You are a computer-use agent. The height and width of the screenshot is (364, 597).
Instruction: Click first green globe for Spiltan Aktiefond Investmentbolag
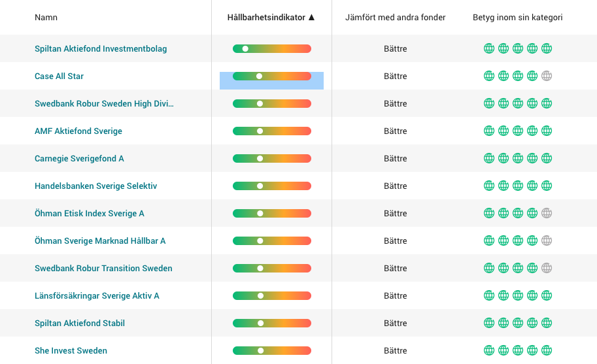click(489, 48)
